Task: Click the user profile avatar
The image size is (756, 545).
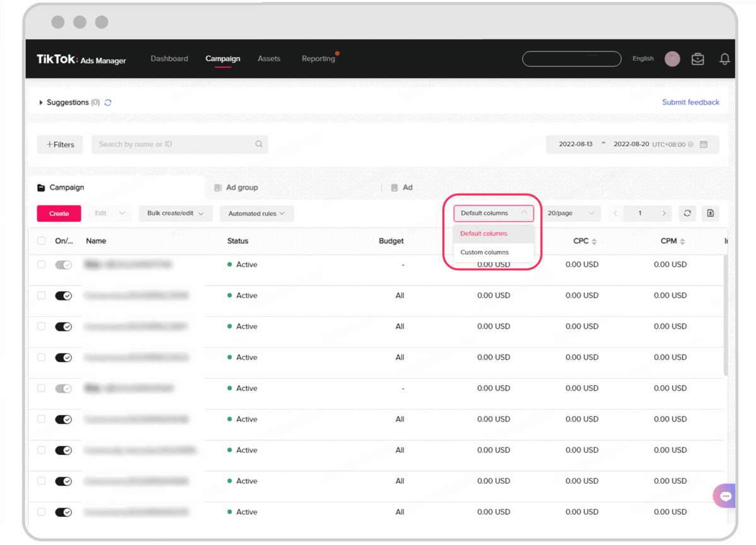Action: click(x=672, y=59)
